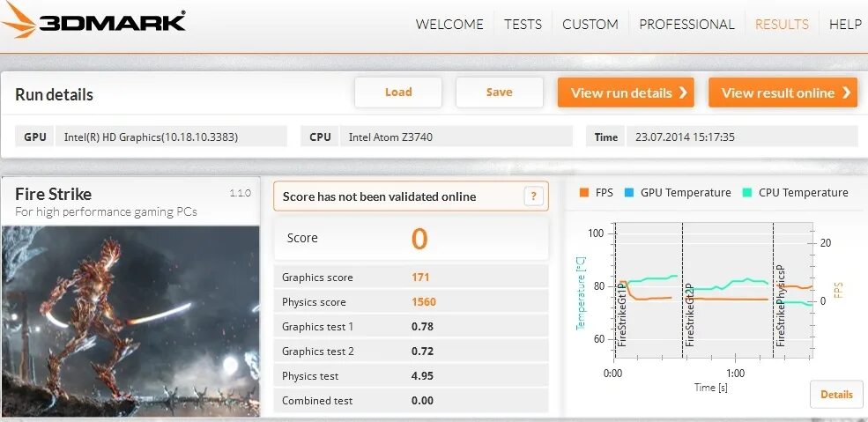Click the question mark validation help icon
The height and width of the screenshot is (422, 868).
[x=534, y=196]
